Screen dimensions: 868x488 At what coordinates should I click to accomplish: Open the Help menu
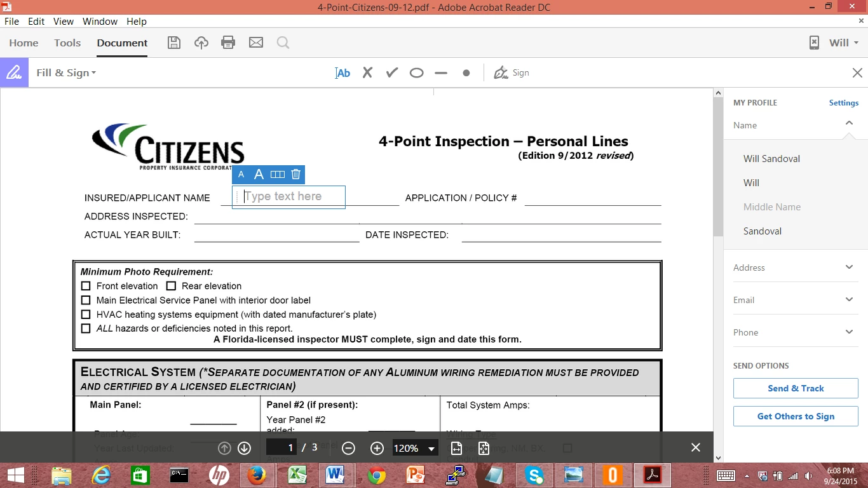click(x=137, y=21)
